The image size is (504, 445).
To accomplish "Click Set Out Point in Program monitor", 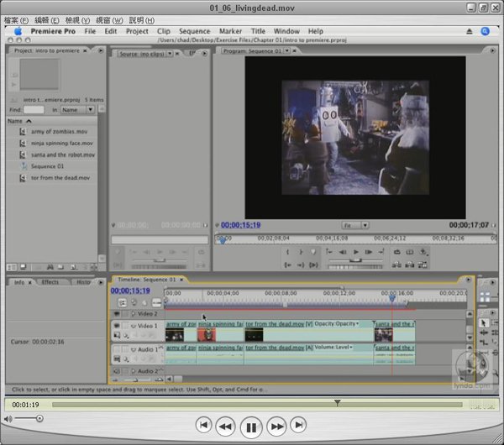I will point(301,252).
